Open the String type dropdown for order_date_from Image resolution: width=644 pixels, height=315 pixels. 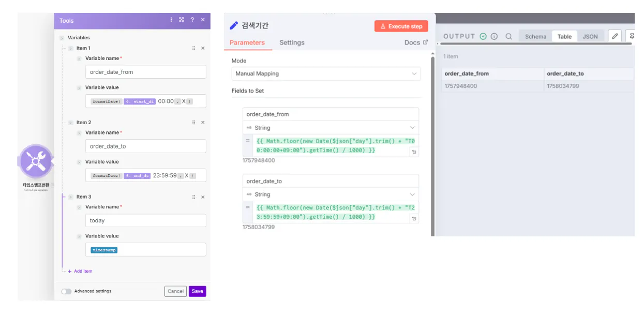coord(331,128)
